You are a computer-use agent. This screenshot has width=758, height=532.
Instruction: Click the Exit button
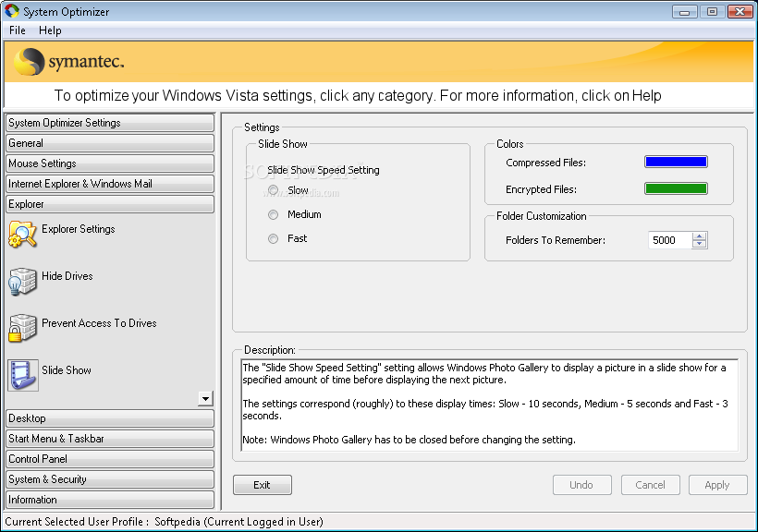tap(262, 485)
